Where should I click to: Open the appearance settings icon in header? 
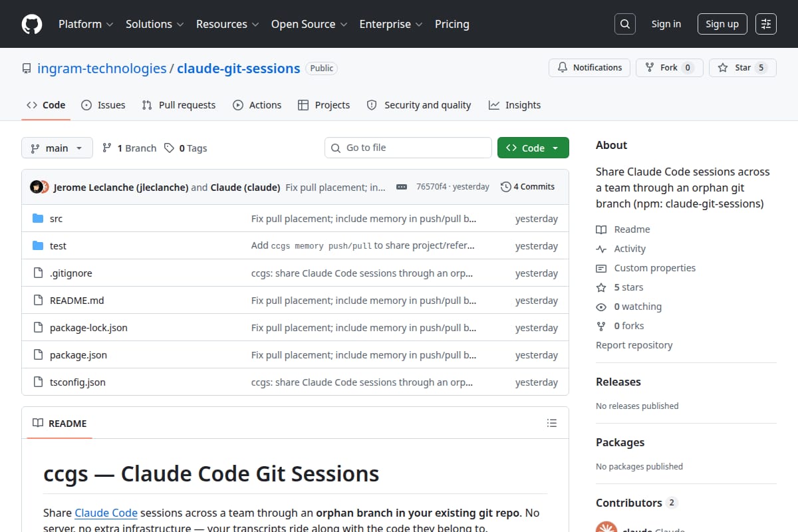pyautogui.click(x=766, y=24)
